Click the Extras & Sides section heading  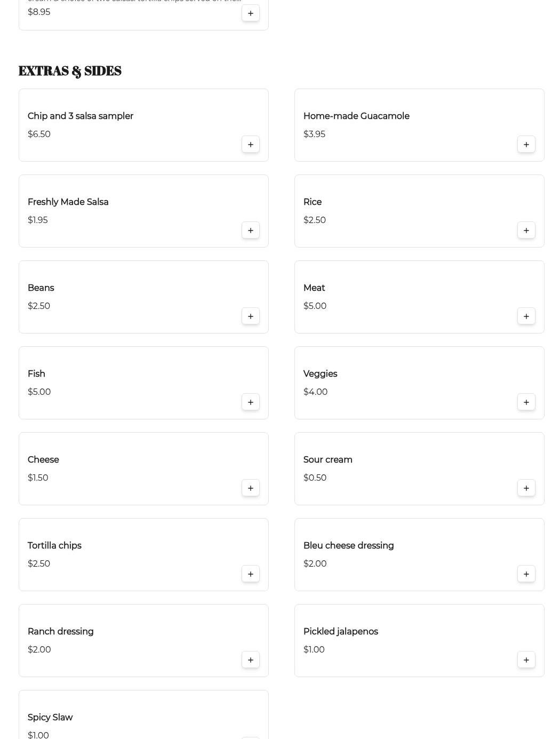[70, 71]
